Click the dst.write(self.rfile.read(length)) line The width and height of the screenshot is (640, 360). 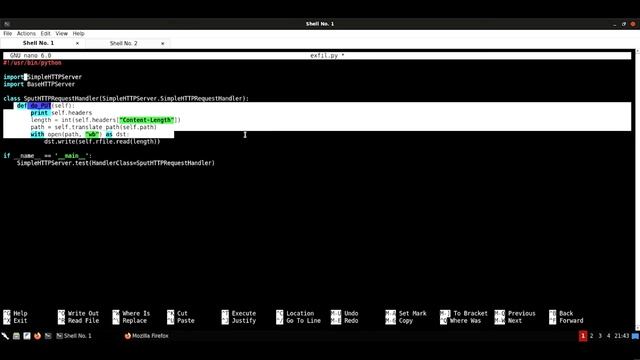tap(102, 142)
